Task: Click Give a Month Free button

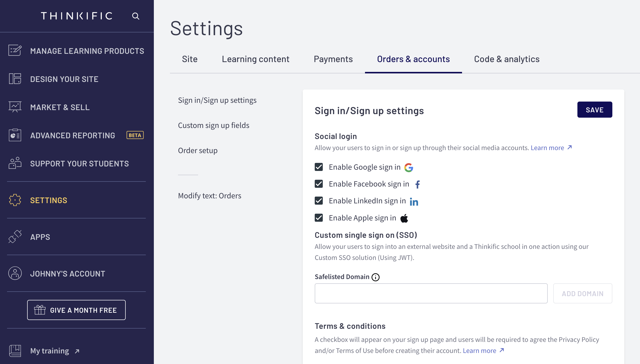Action: tap(76, 310)
